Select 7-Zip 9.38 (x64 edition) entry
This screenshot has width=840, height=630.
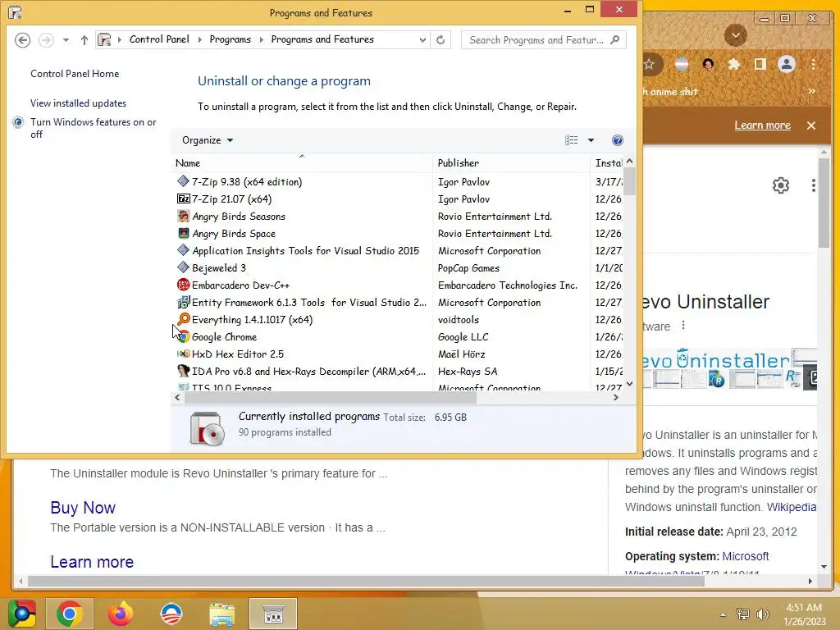pyautogui.click(x=247, y=182)
